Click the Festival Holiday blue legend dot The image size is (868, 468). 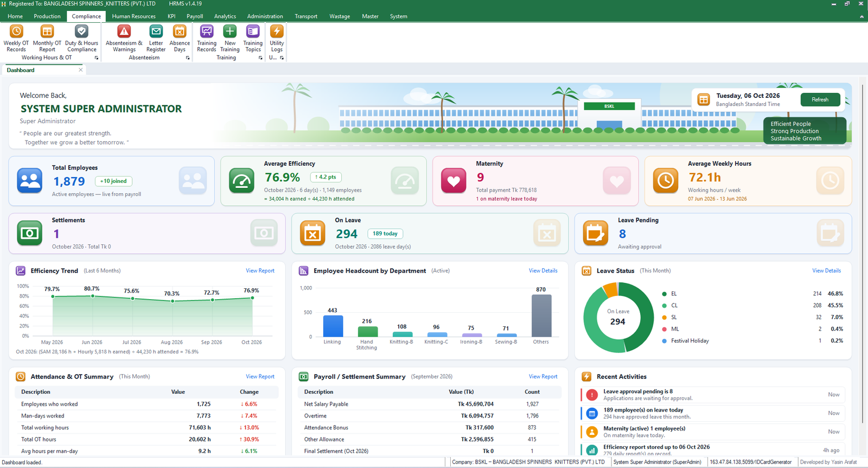tap(664, 341)
